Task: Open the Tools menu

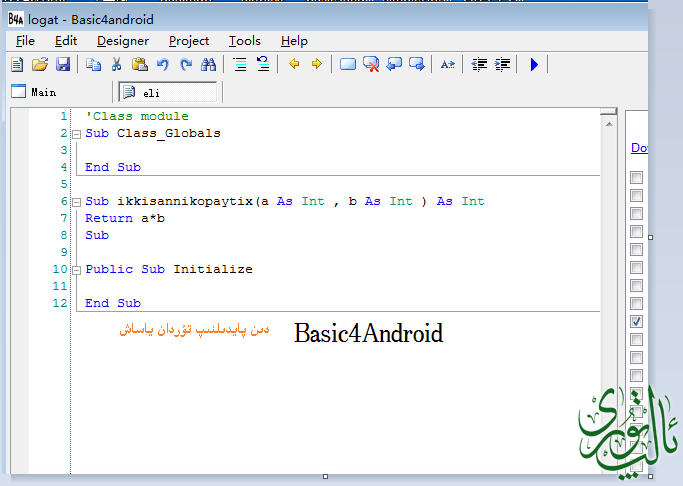Action: 245,41
